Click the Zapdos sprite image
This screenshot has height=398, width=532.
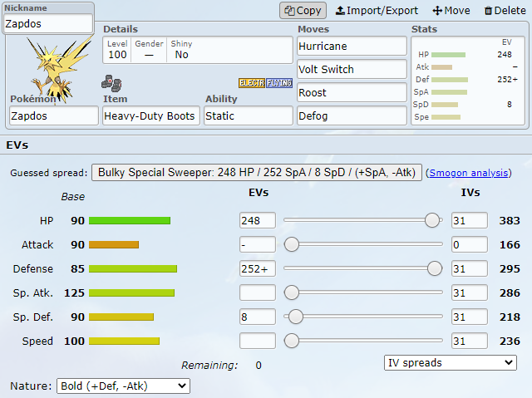pyautogui.click(x=59, y=68)
